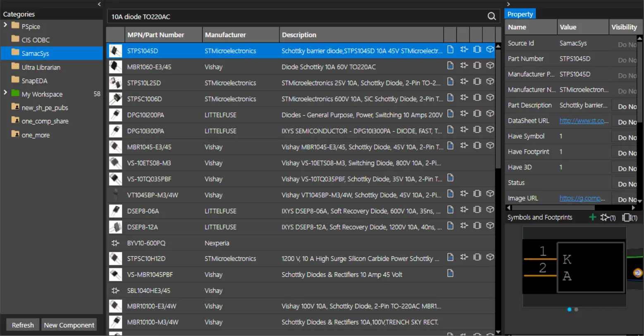The image size is (644, 336).
Task: Click symbol icon in STPS1045D row
Action: [x=464, y=50]
